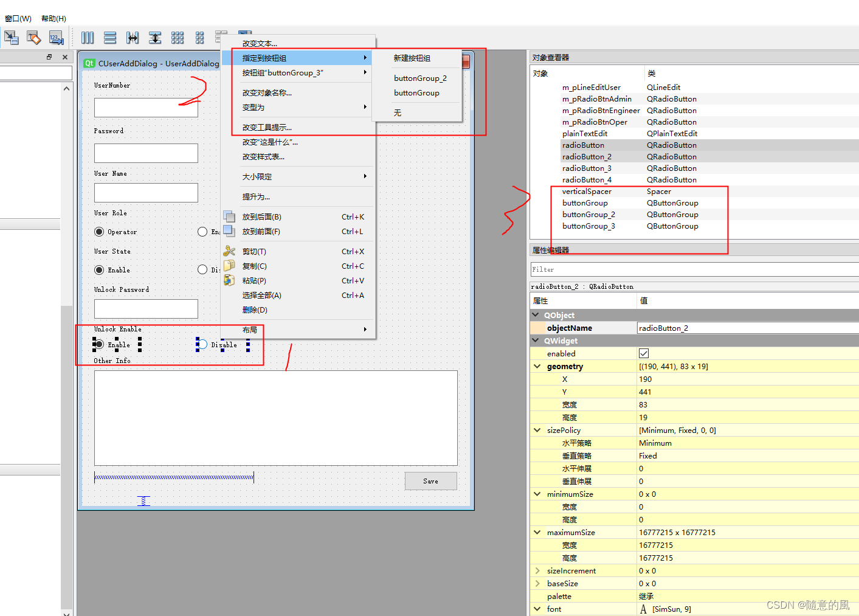The height and width of the screenshot is (616, 859).
Task: Open 按钮组"buttonGroup_3" submenu
Action: [298, 72]
